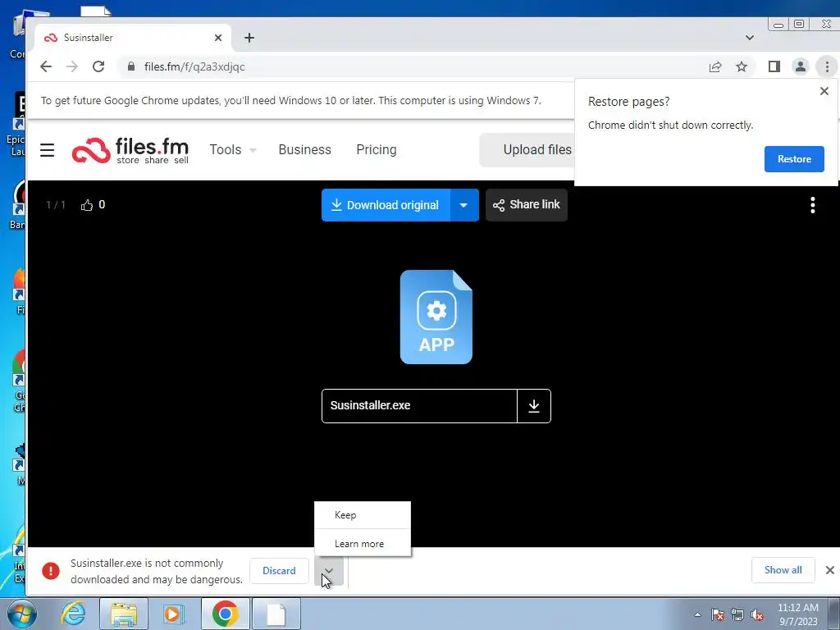
Task: Open the Chrome profile avatar
Action: (x=801, y=66)
